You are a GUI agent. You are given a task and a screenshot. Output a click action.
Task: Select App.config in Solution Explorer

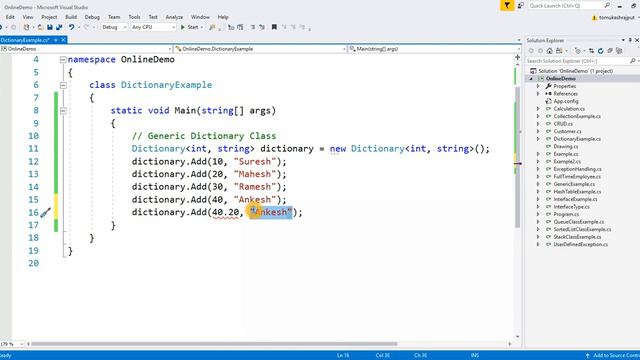point(566,101)
